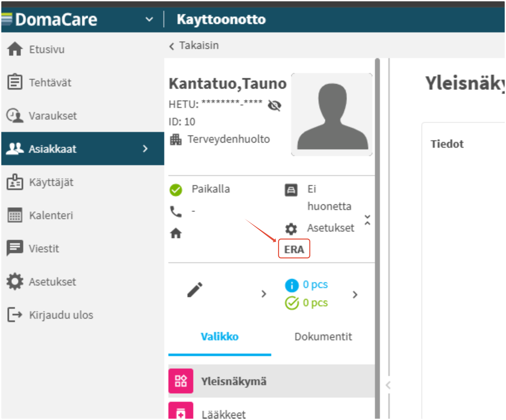The width and height of the screenshot is (506, 420).
Task: Select the Valikko tab
Action: pos(220,337)
